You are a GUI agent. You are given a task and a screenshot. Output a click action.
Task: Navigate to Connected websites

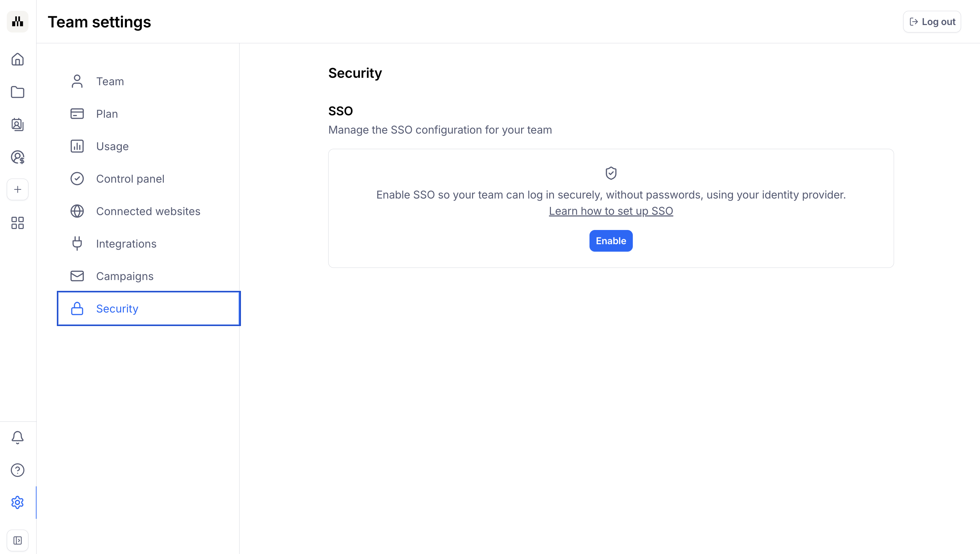click(x=148, y=211)
